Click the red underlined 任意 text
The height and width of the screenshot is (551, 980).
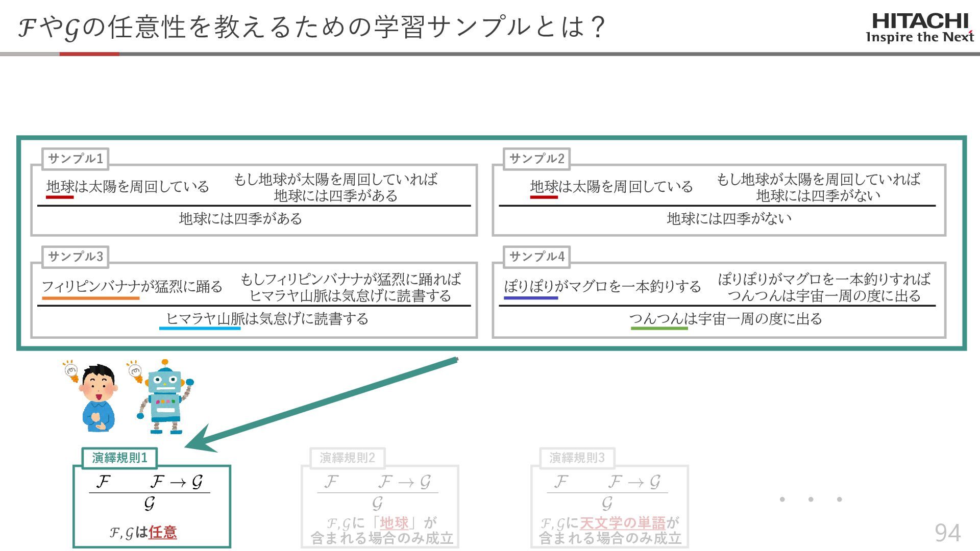coord(163,533)
